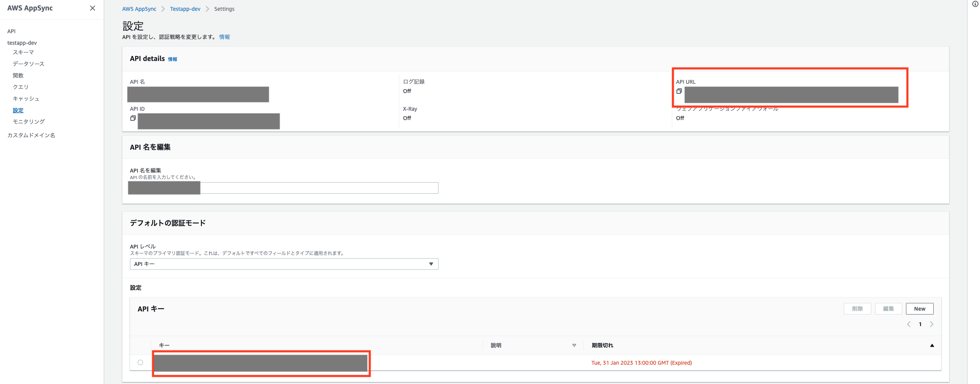Open データソース in the sidebar
Screen dimensions: 980x384
click(29, 64)
